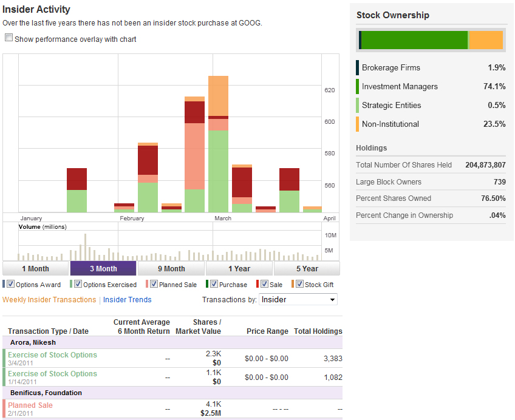Uncheck the Planned Sale legend checkbox
Image resolution: width=515 pixels, height=420 pixels.
[x=153, y=284]
